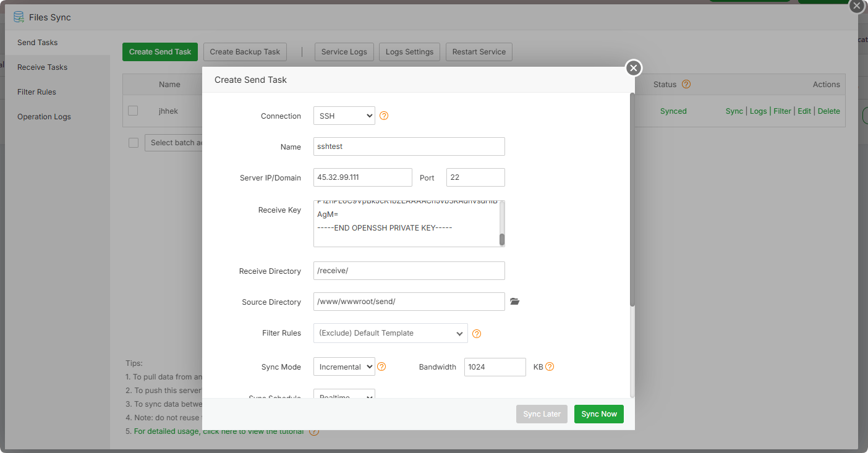Click the Actions column header

pyautogui.click(x=827, y=84)
